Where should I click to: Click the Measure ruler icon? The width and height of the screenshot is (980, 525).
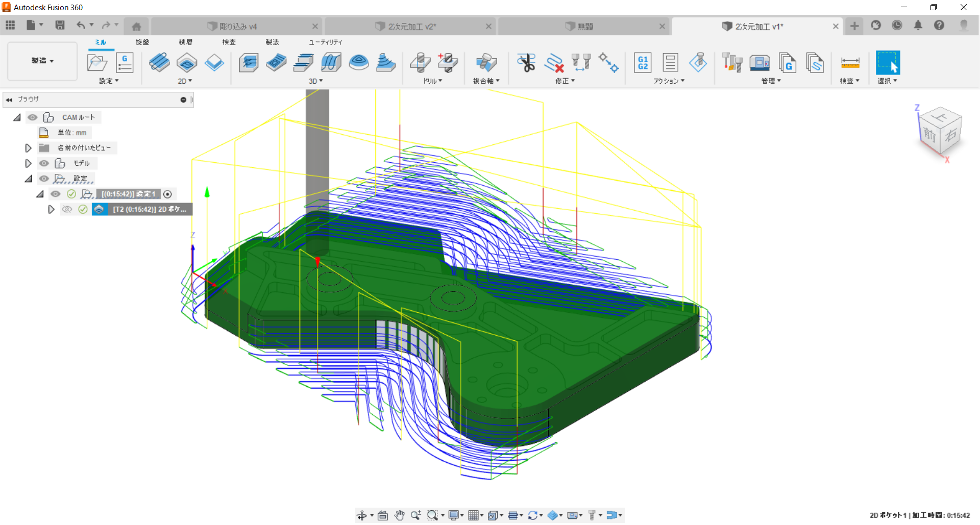[x=850, y=63]
